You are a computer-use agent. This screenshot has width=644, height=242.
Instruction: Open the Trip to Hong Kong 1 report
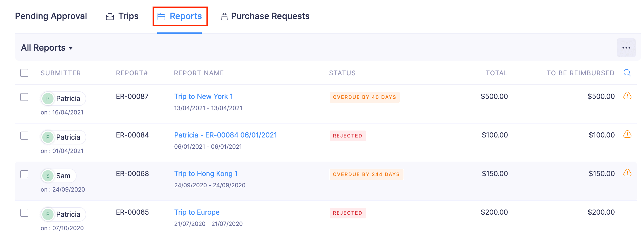point(205,173)
